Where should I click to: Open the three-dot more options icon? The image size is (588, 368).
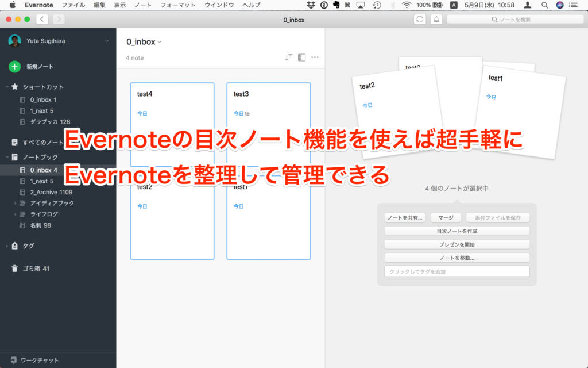point(315,57)
